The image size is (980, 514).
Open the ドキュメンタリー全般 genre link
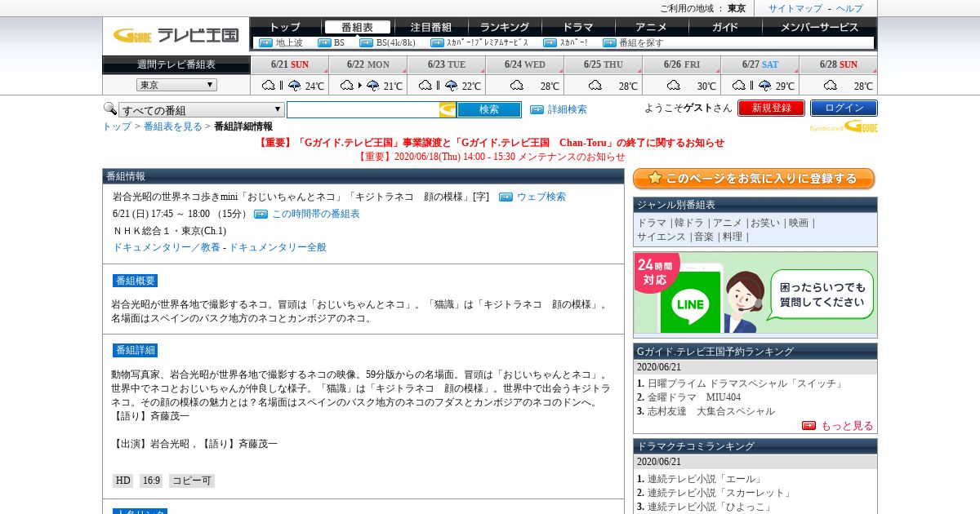[278, 247]
